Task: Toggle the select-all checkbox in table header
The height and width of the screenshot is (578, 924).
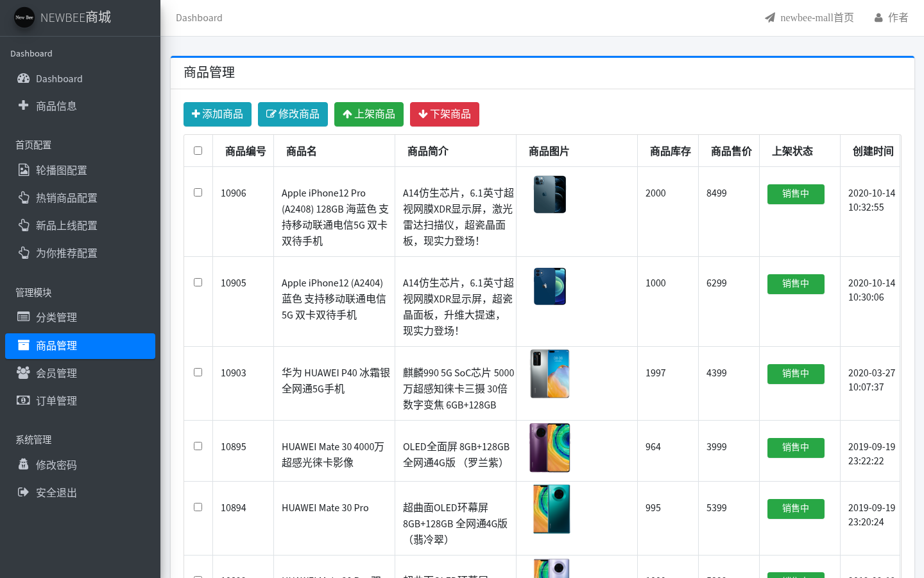Action: (198, 150)
